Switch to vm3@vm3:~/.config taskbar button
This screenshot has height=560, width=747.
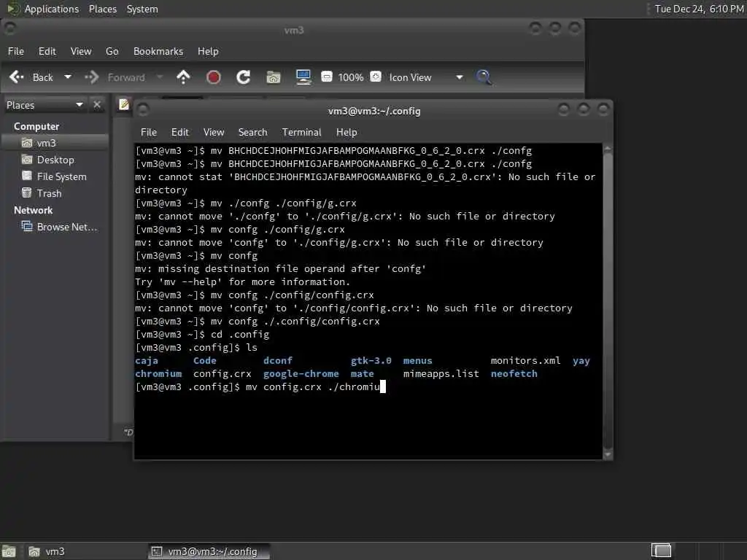[209, 551]
